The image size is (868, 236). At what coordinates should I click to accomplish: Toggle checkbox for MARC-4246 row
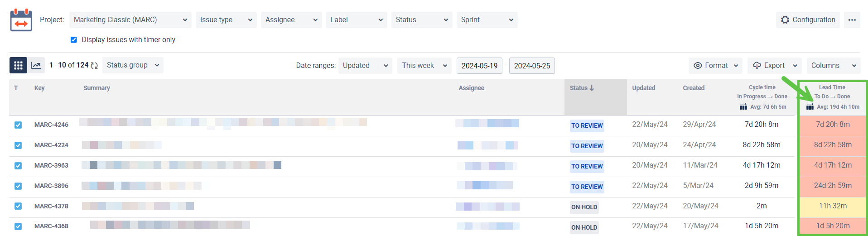click(18, 125)
